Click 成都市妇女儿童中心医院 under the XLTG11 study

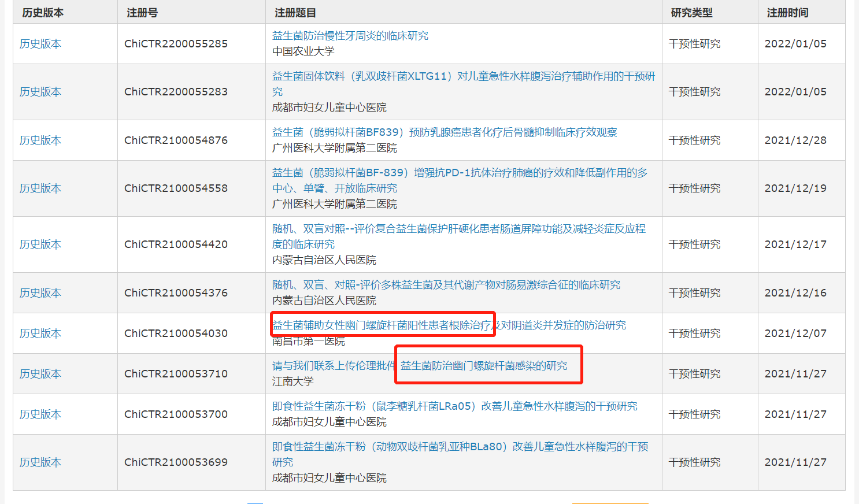(329, 108)
